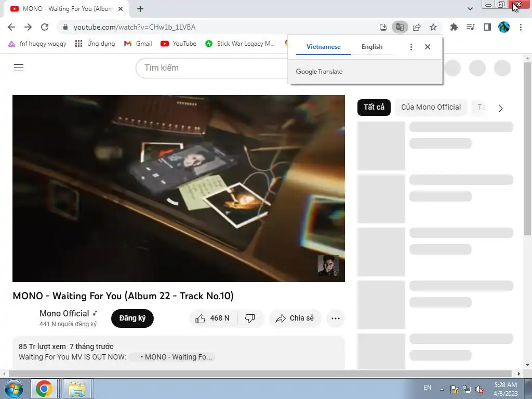Click the install app icon in address bar
Screen dimensions: 532x399
(x=383, y=27)
